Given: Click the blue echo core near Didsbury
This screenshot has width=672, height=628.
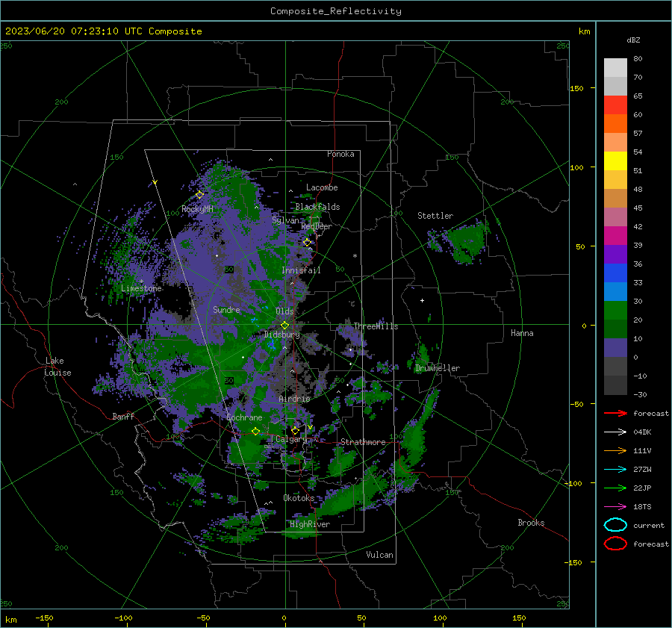Looking at the screenshot, I should coord(271,345).
